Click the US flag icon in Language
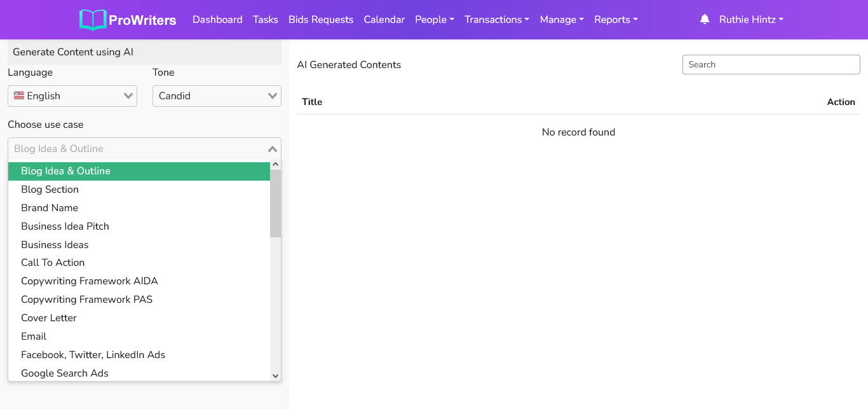Viewport: 868px width, 409px height. (x=19, y=95)
